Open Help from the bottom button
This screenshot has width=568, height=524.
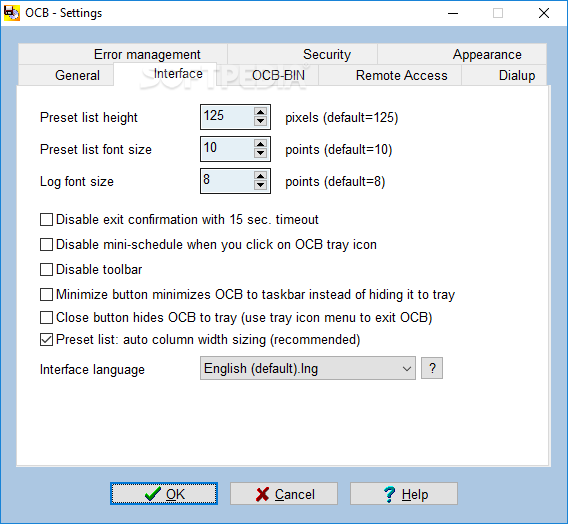(x=404, y=494)
